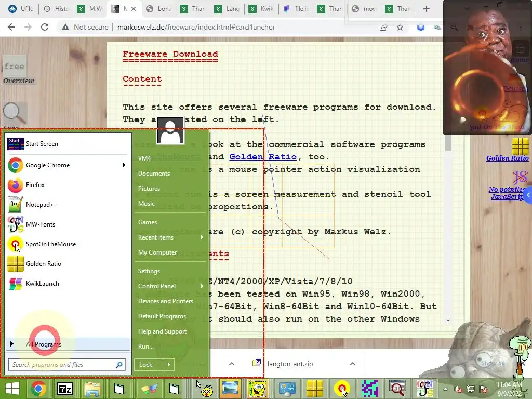Click the MW-Fonts icon on the taskbar
Image resolution: width=532 pixels, height=399 pixels.
click(425, 389)
